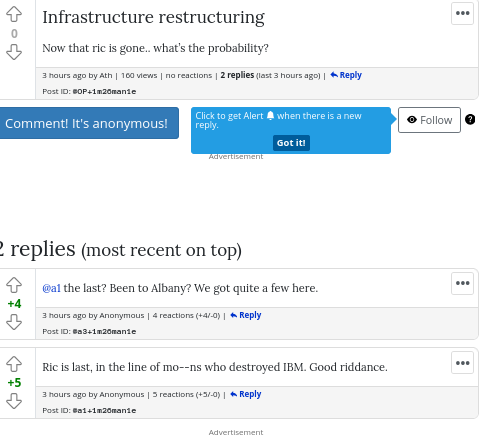Reply to the original Infrastructure restructuring post
501x448 pixels.
tap(346, 75)
